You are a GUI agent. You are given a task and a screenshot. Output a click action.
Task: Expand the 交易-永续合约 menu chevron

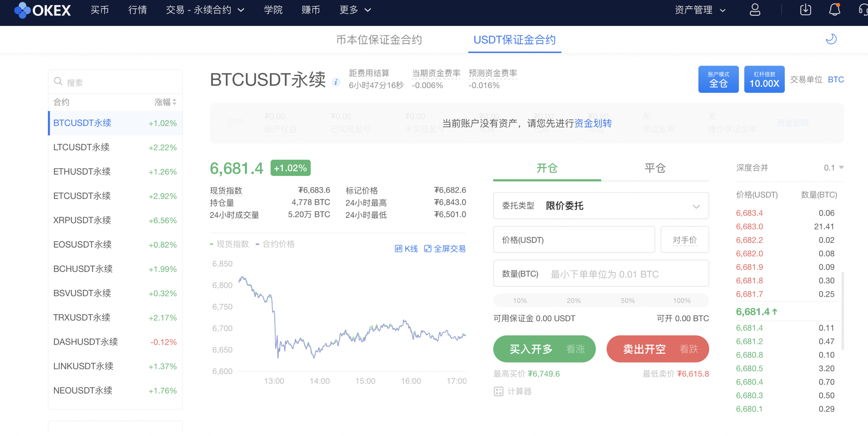click(241, 9)
